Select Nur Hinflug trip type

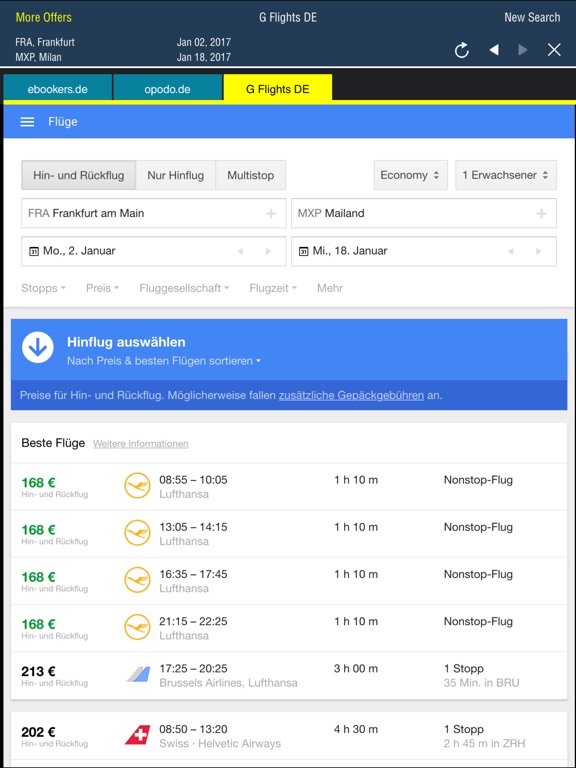click(x=175, y=175)
